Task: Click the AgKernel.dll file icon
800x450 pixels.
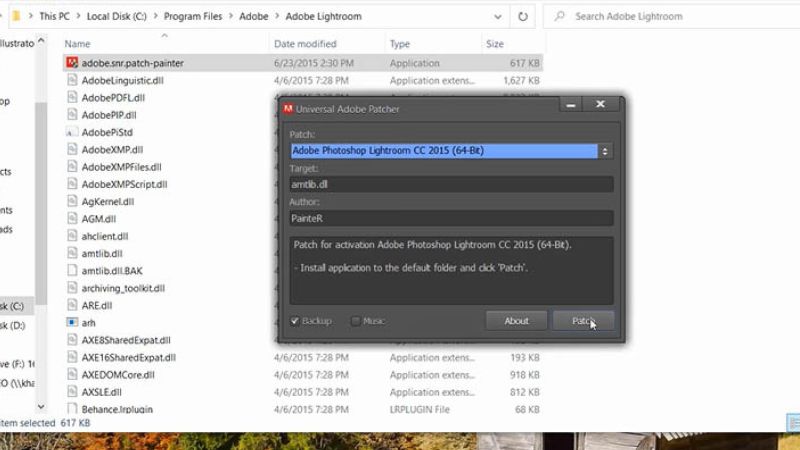Action: click(72, 202)
